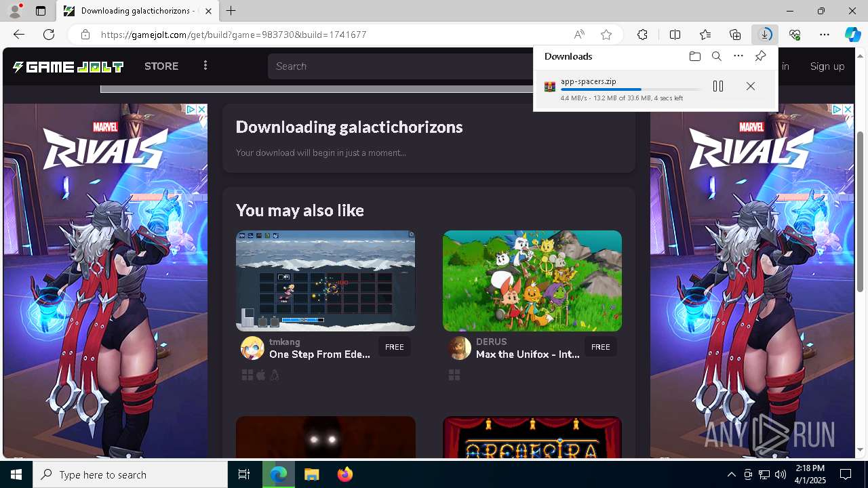Screen dimensions: 868x488
Task: Click app-spacers.zip download progress bar
Action: click(631, 89)
